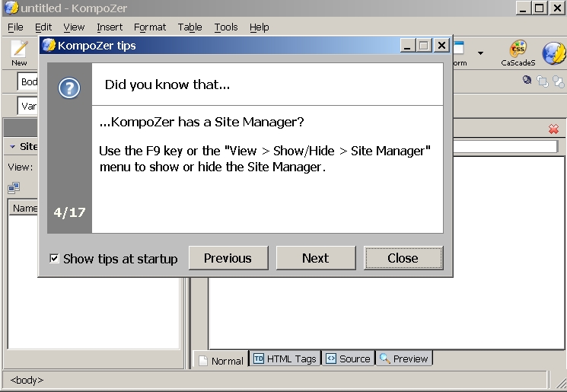567x392 pixels.
Task: Click the KompoZer icon in the main title bar
Action: click(x=11, y=8)
